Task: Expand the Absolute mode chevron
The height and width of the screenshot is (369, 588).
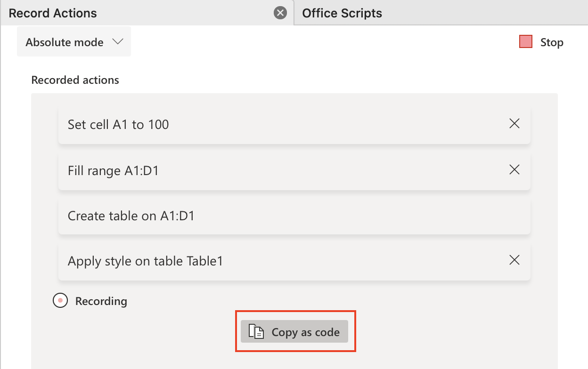Action: [x=119, y=41]
